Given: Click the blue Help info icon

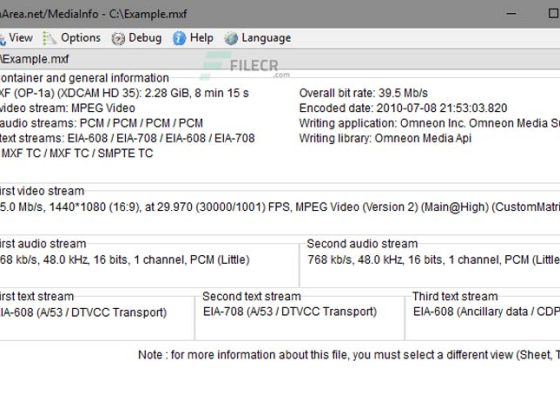Looking at the screenshot, I should tap(179, 38).
